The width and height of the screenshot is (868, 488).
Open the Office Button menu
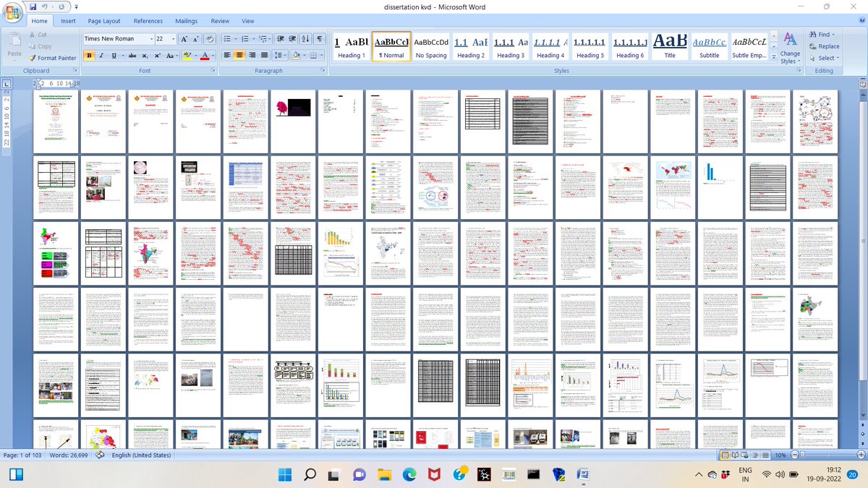[12, 12]
